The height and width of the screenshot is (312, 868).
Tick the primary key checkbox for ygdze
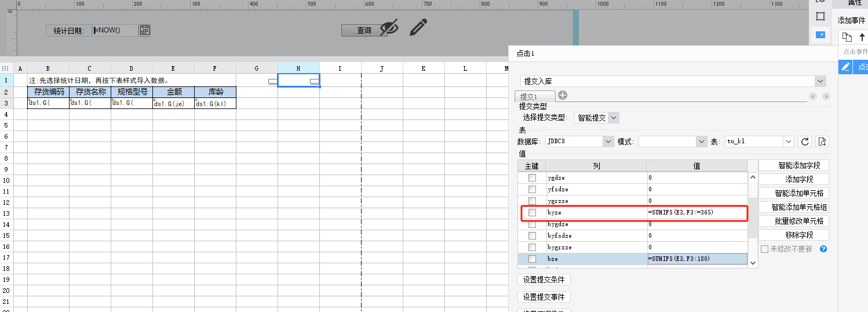click(532, 178)
